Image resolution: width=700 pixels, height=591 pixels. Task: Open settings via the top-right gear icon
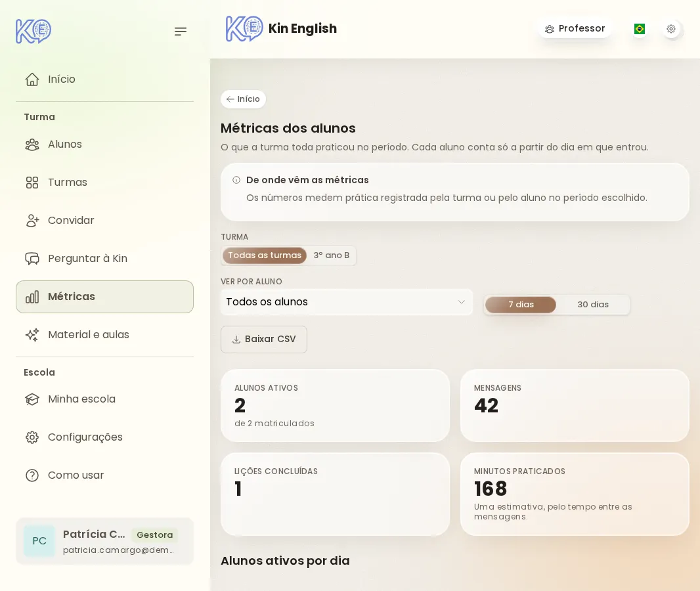pos(671,29)
